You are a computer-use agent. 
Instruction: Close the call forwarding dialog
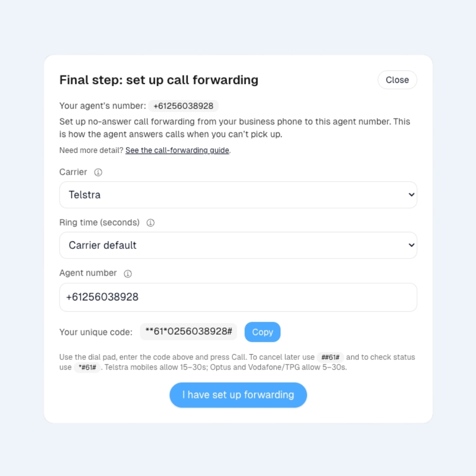coord(397,80)
